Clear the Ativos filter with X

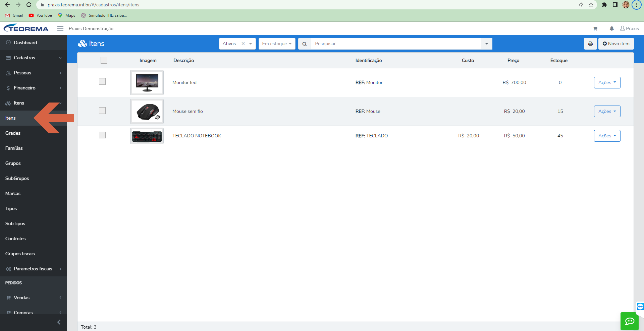(243, 44)
